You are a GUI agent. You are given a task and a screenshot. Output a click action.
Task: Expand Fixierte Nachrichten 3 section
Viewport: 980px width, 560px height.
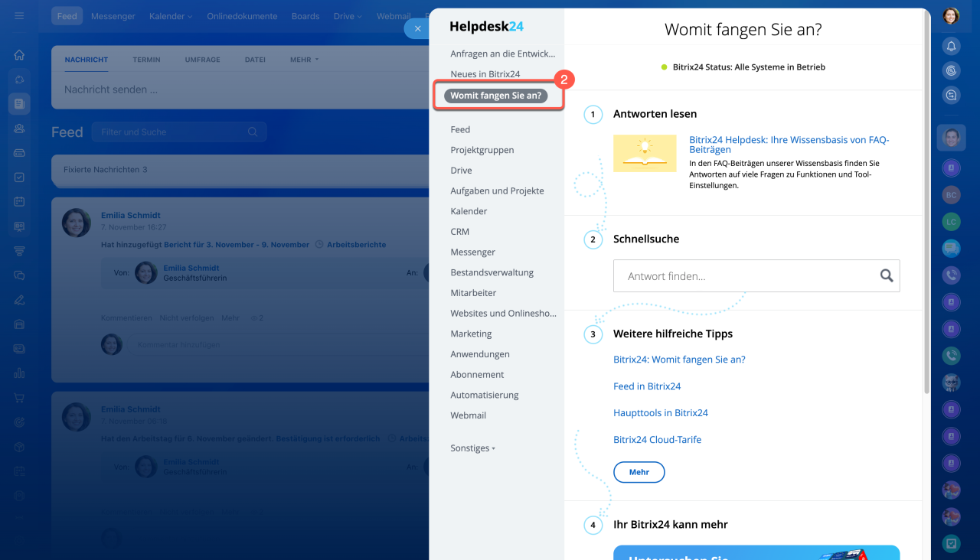click(241, 170)
